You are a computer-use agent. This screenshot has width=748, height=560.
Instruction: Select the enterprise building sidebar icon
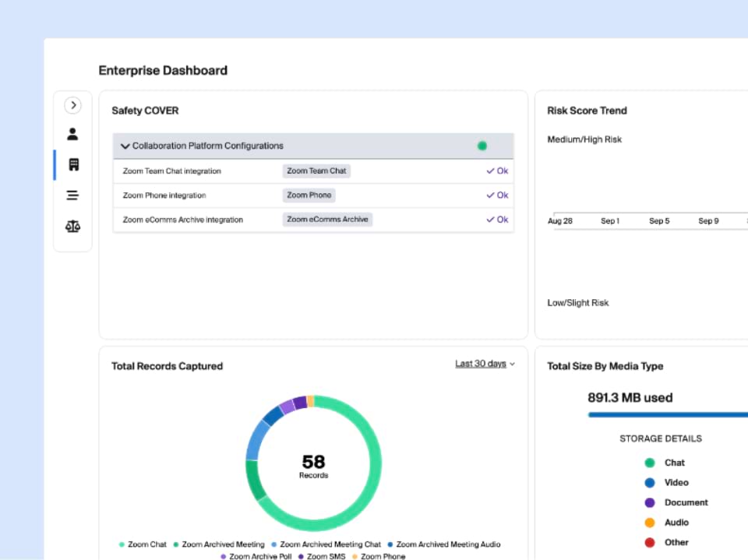click(x=73, y=165)
